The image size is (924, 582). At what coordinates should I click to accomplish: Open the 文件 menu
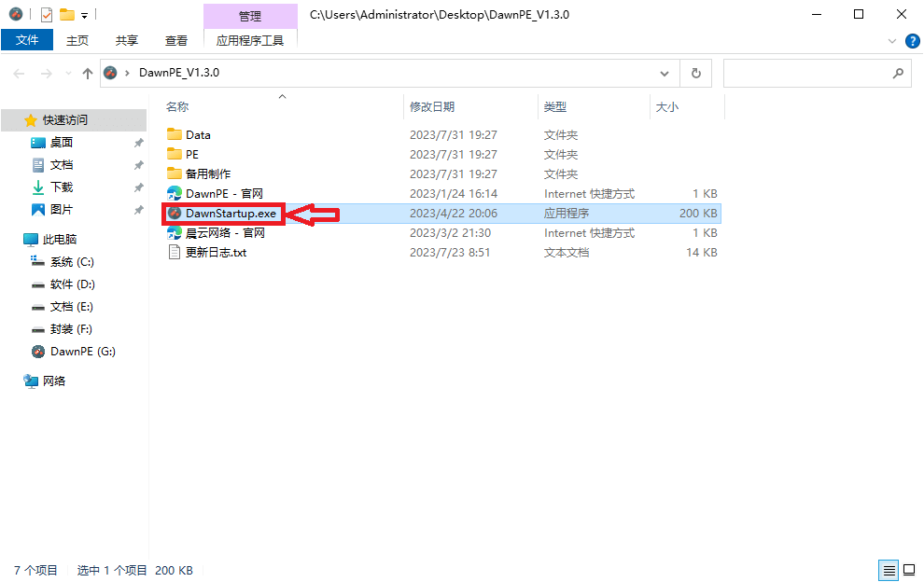click(x=27, y=40)
